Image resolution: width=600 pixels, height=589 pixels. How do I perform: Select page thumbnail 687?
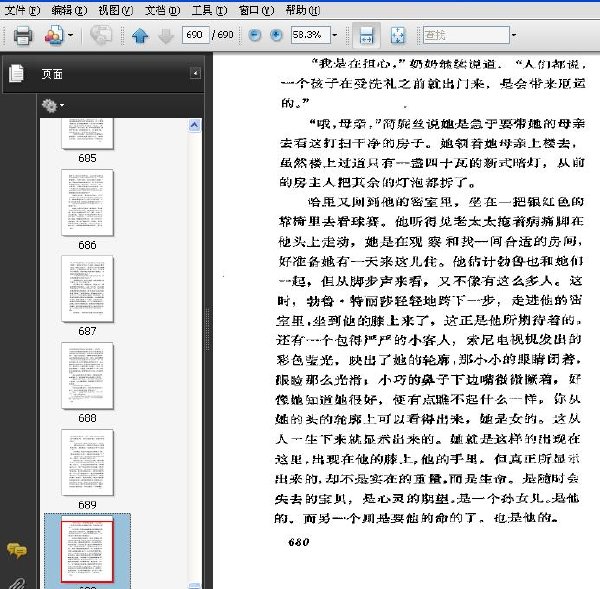[x=87, y=289]
